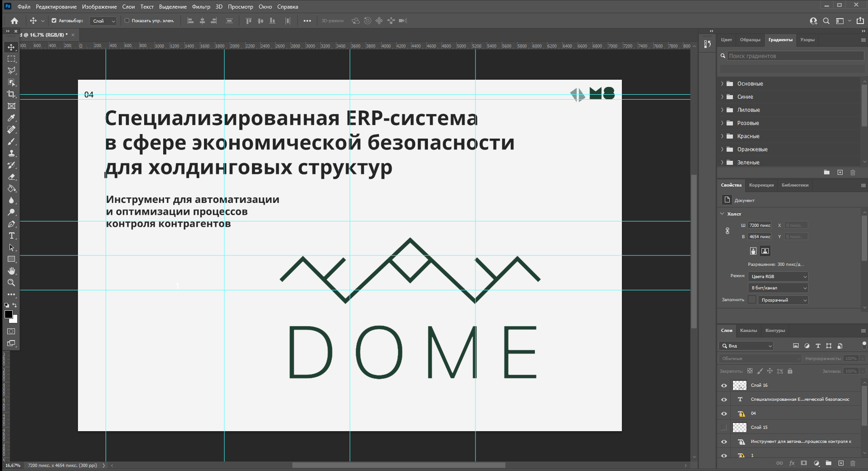Viewport: 868px width, 471px height.
Task: Click the landscape canvas orientation icon
Action: tap(765, 251)
